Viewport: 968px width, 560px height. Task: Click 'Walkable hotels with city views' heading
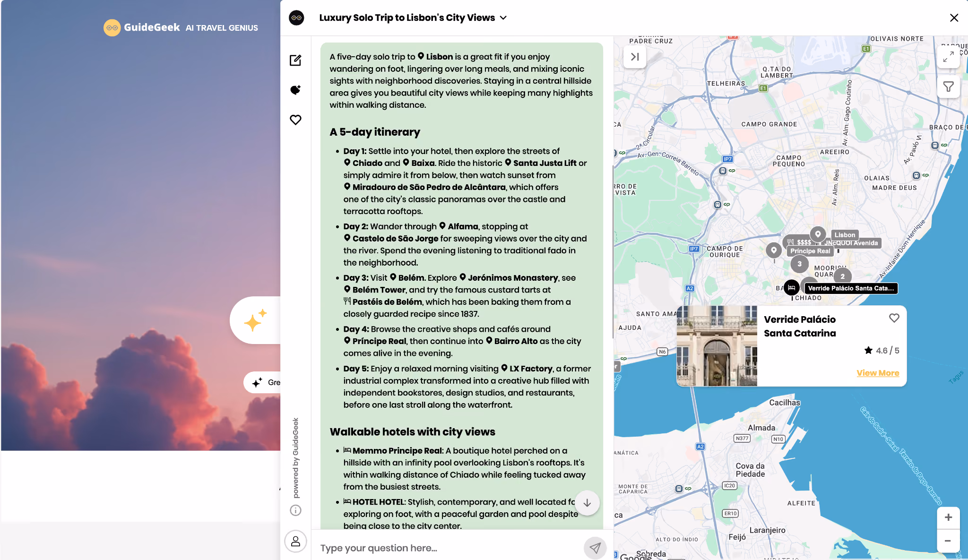pyautogui.click(x=413, y=431)
